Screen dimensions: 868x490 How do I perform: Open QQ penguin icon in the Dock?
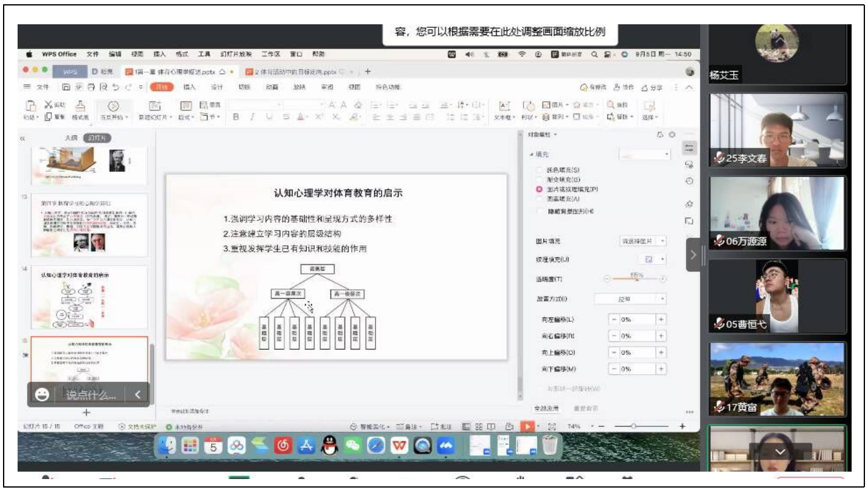click(x=329, y=446)
